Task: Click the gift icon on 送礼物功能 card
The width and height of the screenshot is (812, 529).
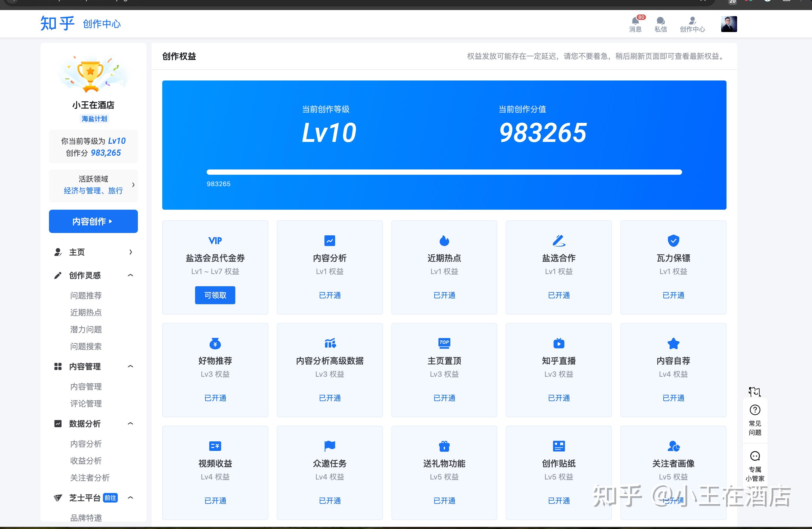Action: click(x=444, y=446)
